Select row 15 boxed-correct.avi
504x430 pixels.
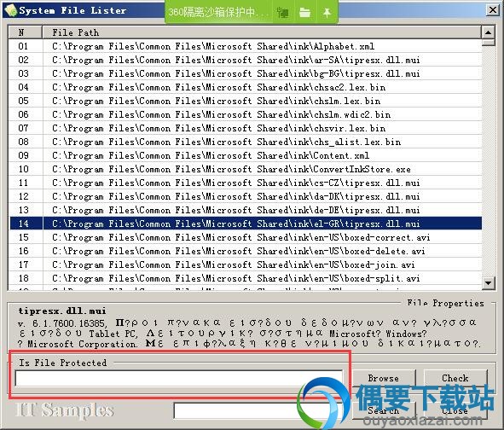[x=246, y=237]
